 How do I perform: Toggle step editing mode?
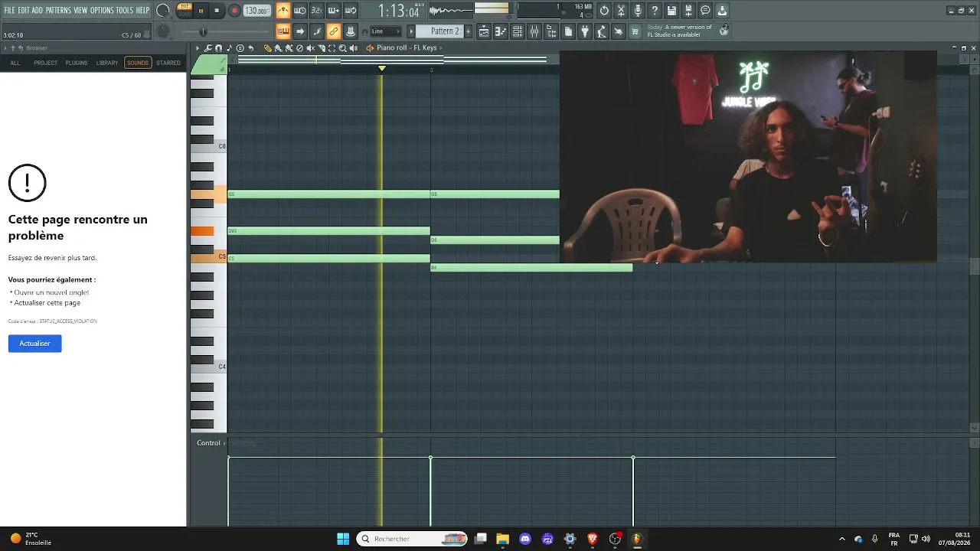tap(317, 31)
